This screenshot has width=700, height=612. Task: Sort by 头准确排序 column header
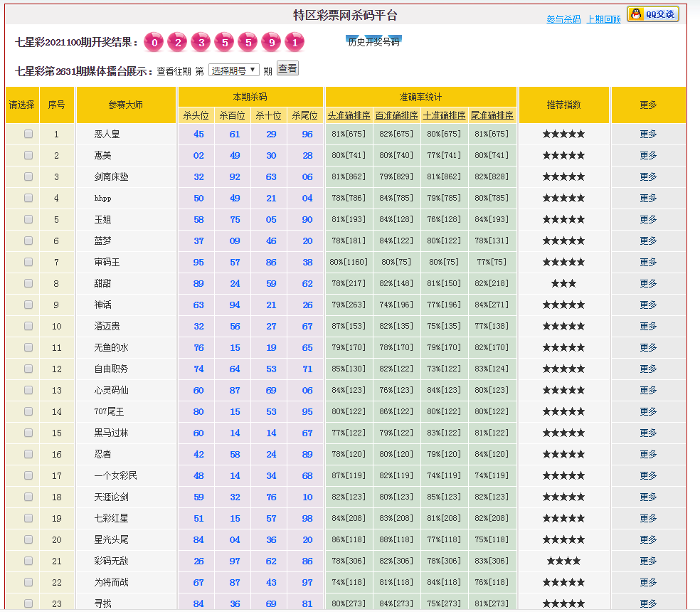[x=349, y=115]
